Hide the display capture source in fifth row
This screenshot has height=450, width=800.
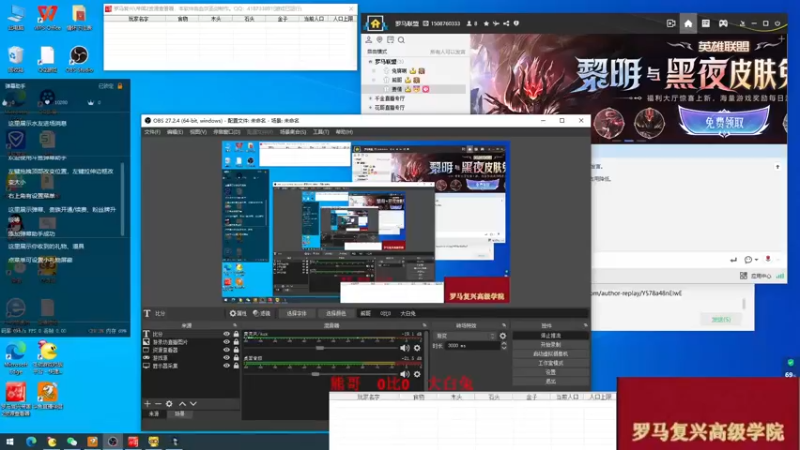(227, 366)
